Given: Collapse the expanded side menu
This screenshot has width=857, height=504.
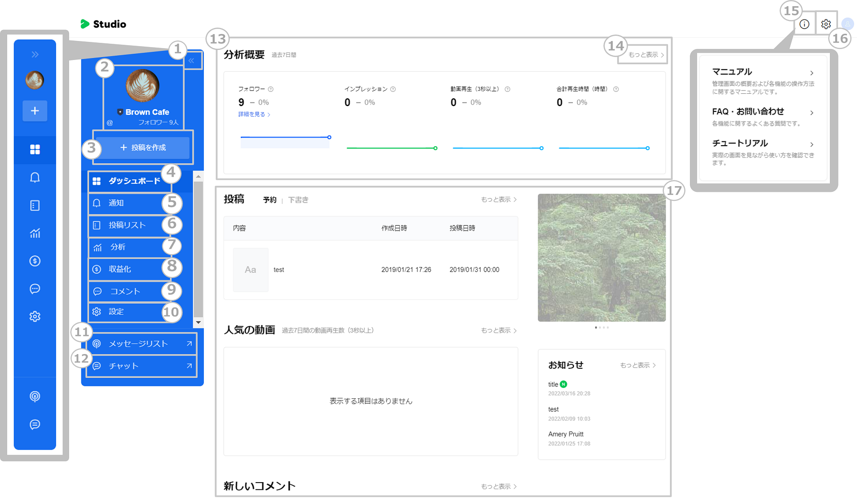Looking at the screenshot, I should (x=191, y=60).
